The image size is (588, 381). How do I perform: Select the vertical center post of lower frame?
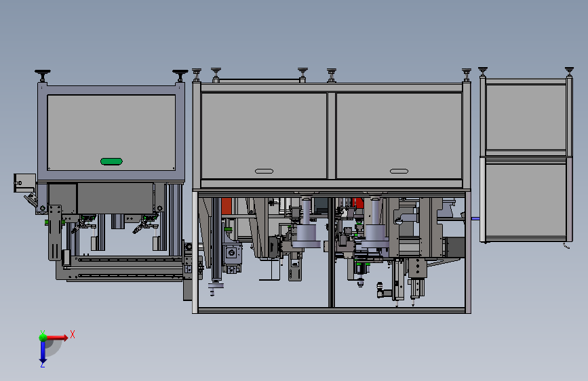click(331, 252)
